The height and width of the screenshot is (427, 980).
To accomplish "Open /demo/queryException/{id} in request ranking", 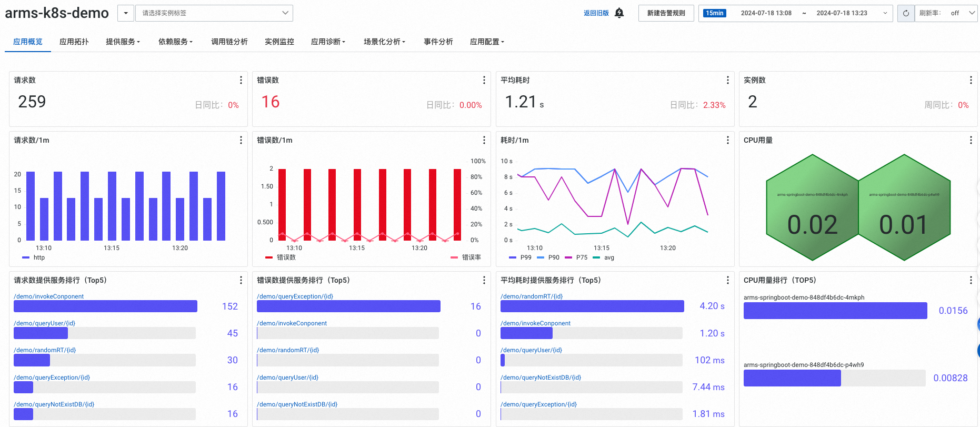I will pyautogui.click(x=52, y=378).
